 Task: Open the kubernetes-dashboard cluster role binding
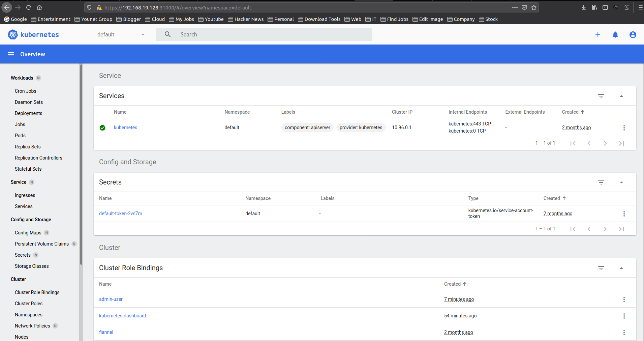pos(122,315)
